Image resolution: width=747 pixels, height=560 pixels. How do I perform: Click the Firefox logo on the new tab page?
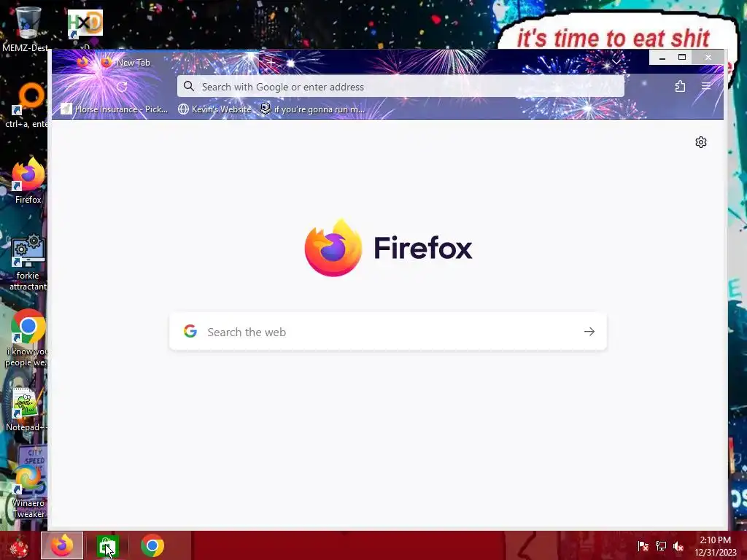pos(333,248)
